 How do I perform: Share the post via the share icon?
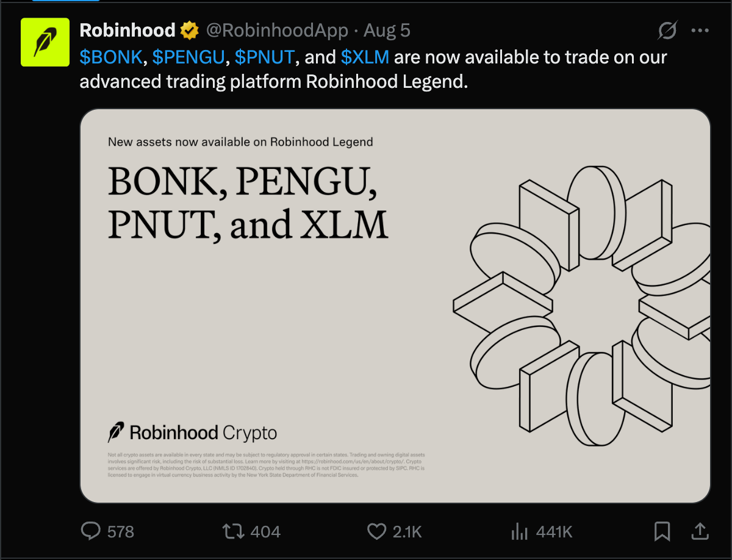[701, 531]
